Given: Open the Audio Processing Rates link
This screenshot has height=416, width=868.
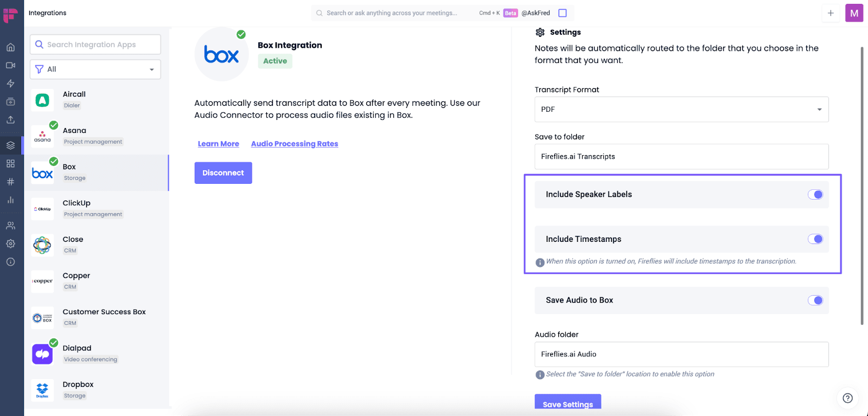Looking at the screenshot, I should pyautogui.click(x=295, y=144).
